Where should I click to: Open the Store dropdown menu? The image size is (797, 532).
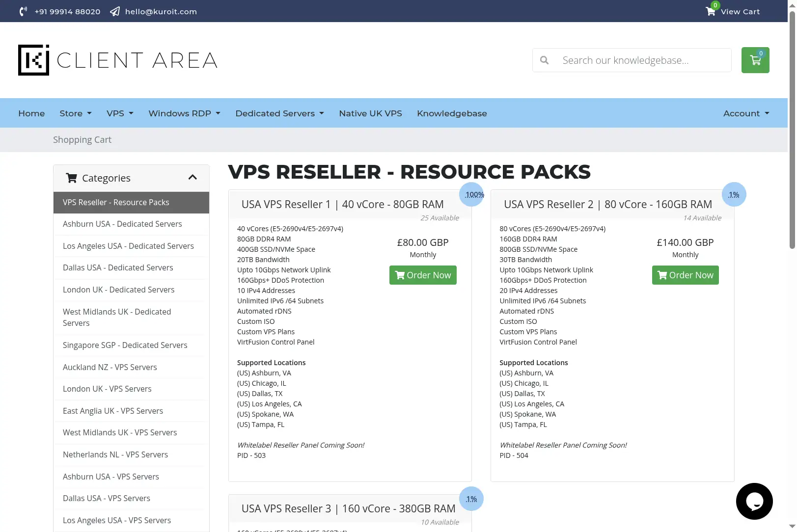(76, 113)
